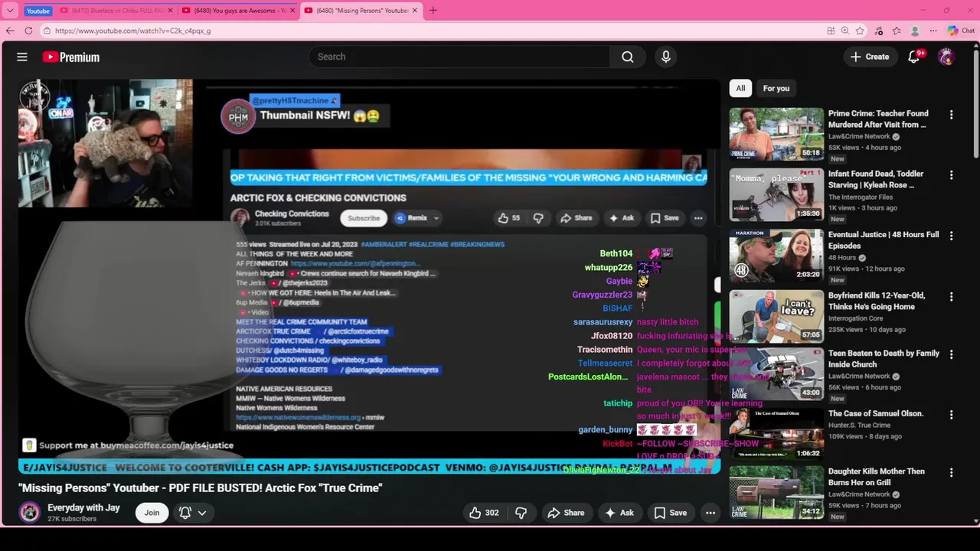Submit search with the magnifier button
The width and height of the screenshot is (980, 551).
click(628, 57)
